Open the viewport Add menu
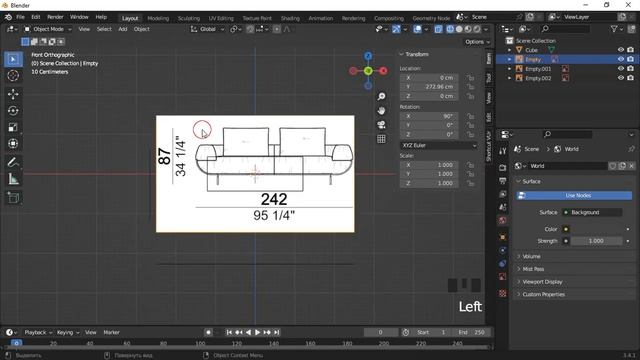The image size is (640, 360). tap(122, 29)
